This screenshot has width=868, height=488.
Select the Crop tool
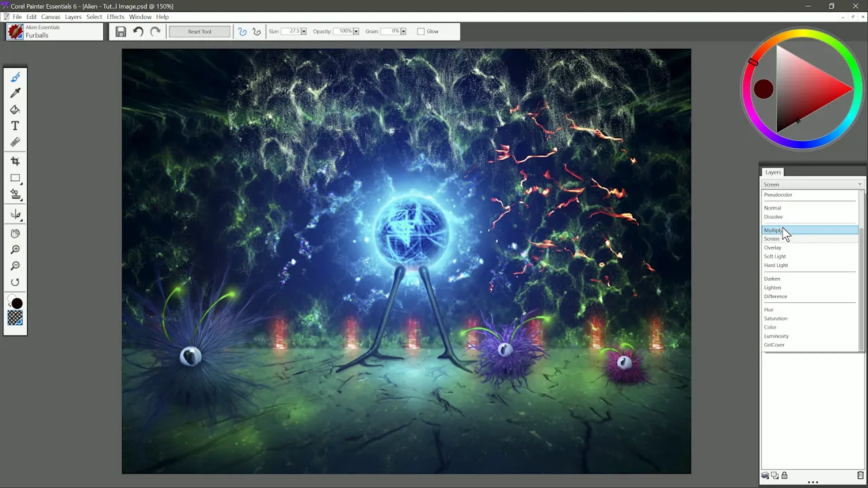point(15,161)
